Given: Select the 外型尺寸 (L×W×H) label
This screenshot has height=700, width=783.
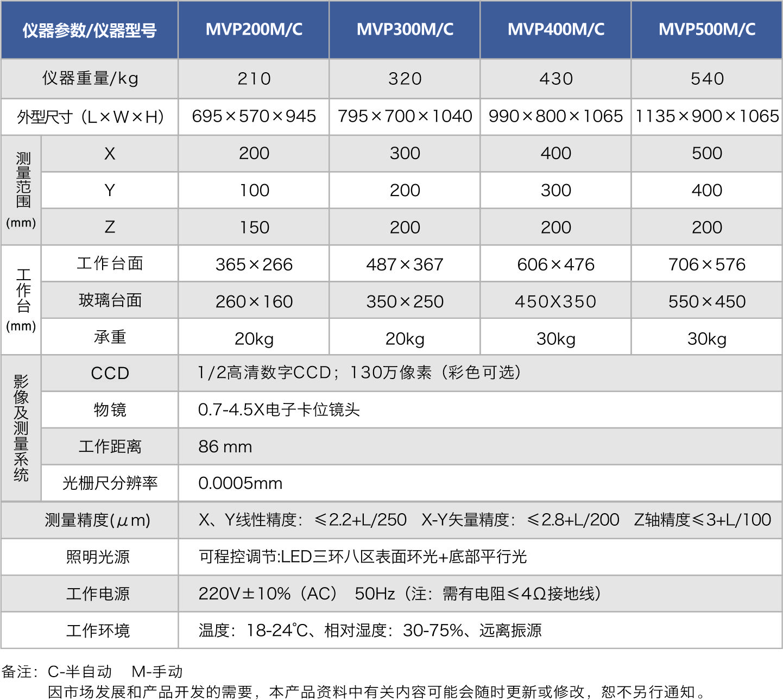Looking at the screenshot, I should pos(90,117).
